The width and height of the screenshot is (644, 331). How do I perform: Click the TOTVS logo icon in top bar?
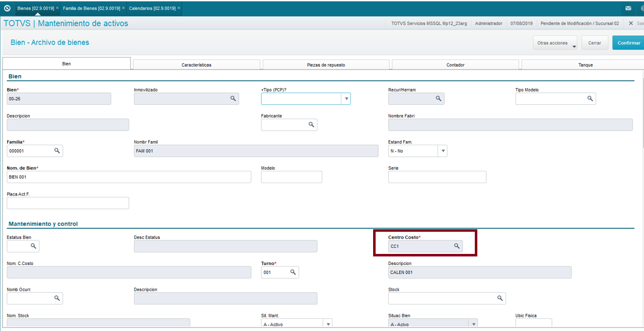click(x=7, y=8)
